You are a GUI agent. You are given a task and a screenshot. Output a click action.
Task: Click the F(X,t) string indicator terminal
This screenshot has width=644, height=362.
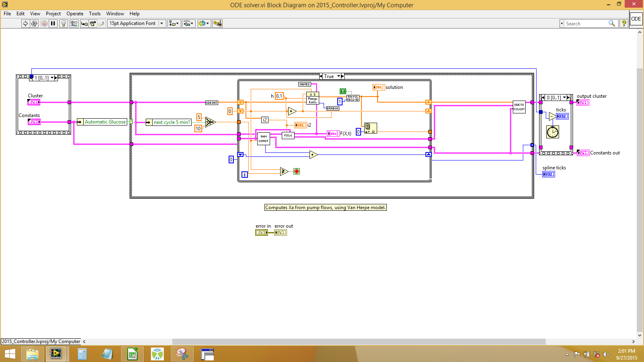333,134
